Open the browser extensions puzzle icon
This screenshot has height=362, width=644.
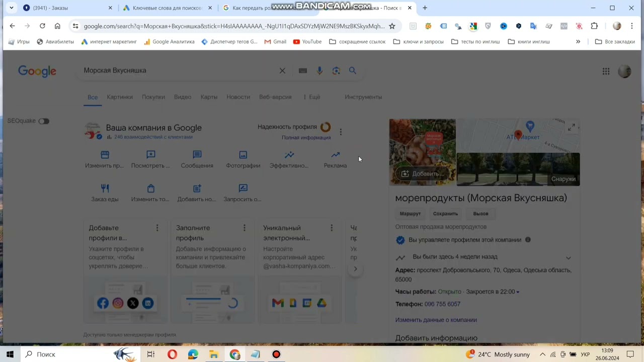click(x=594, y=26)
